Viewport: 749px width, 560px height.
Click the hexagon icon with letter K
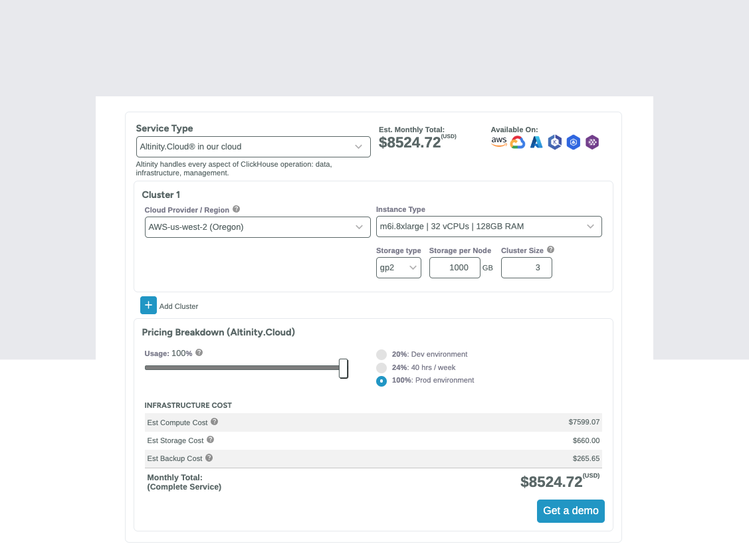(x=555, y=142)
